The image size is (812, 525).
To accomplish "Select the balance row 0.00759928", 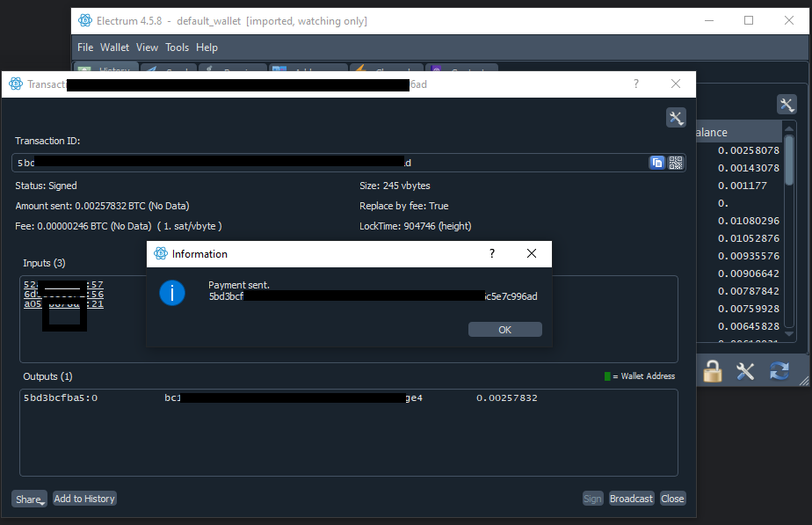I will coord(749,309).
